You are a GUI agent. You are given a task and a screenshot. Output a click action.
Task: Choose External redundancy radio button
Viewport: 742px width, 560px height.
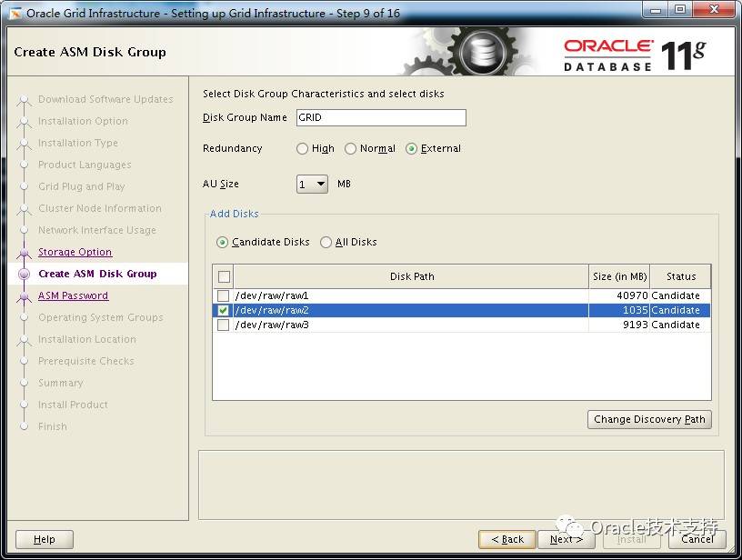412,149
